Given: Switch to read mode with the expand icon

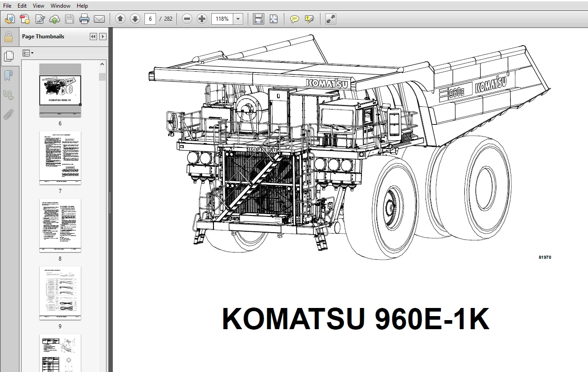Looking at the screenshot, I should pos(331,19).
